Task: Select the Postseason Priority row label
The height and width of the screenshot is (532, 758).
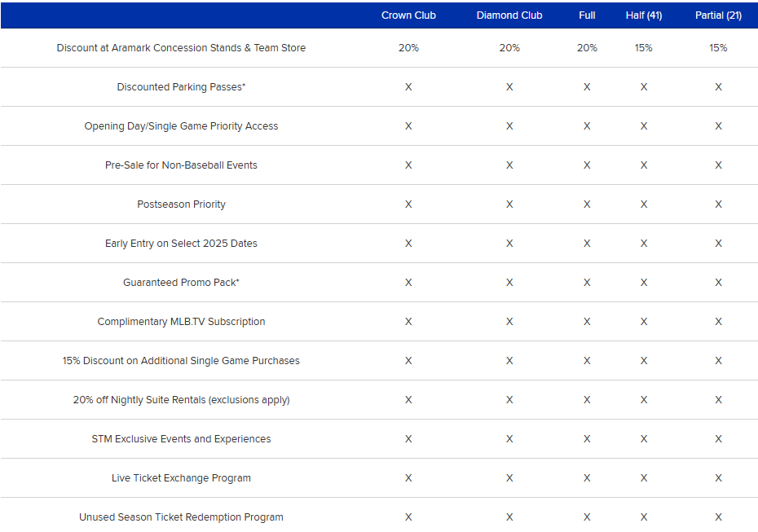Action: [x=181, y=204]
